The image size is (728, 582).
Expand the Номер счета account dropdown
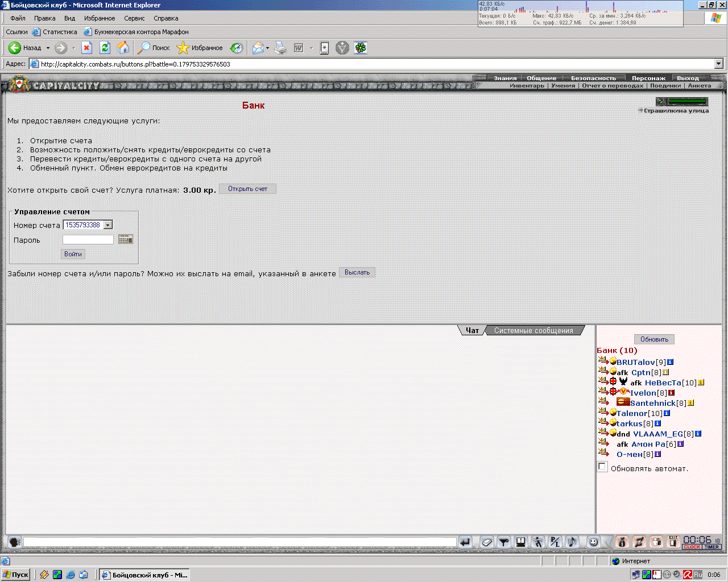(x=108, y=225)
